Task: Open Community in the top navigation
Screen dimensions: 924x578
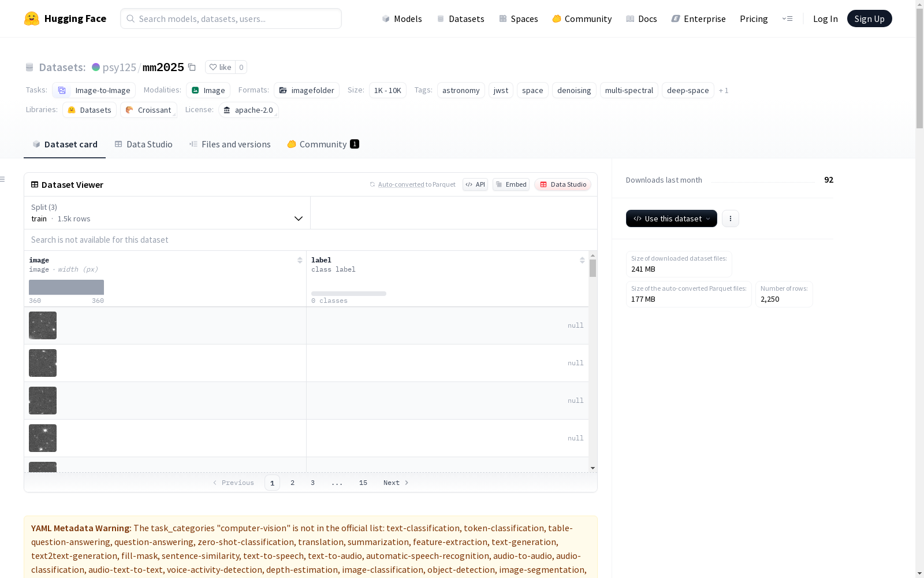Action: tap(582, 18)
